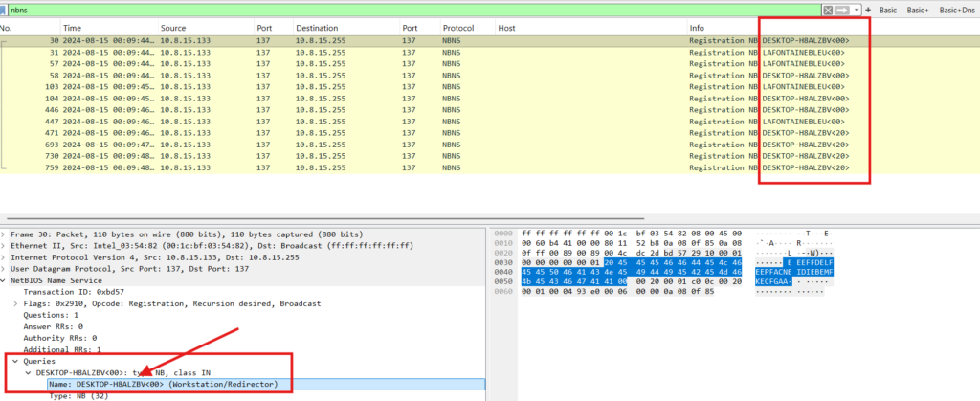Viewport: 980px width, 401px height.
Task: Open the recent filter history dropdown
Action: tap(857, 10)
